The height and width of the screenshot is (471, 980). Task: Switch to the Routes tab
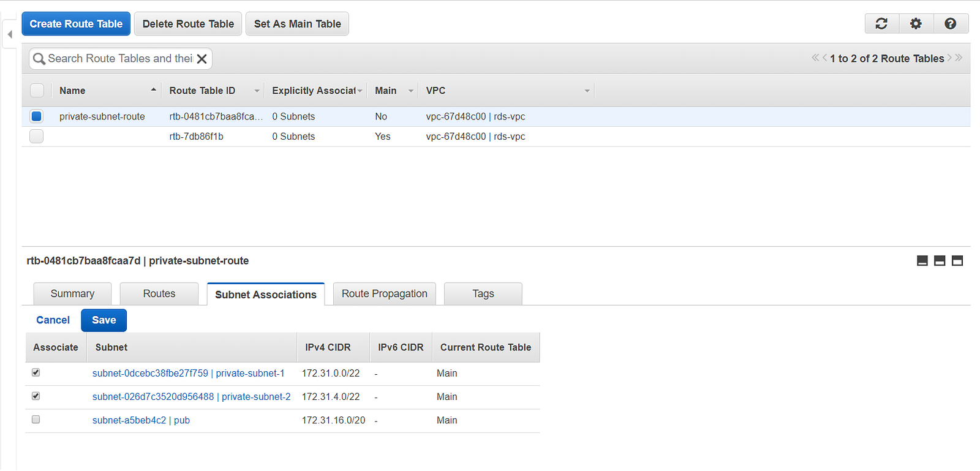159,294
